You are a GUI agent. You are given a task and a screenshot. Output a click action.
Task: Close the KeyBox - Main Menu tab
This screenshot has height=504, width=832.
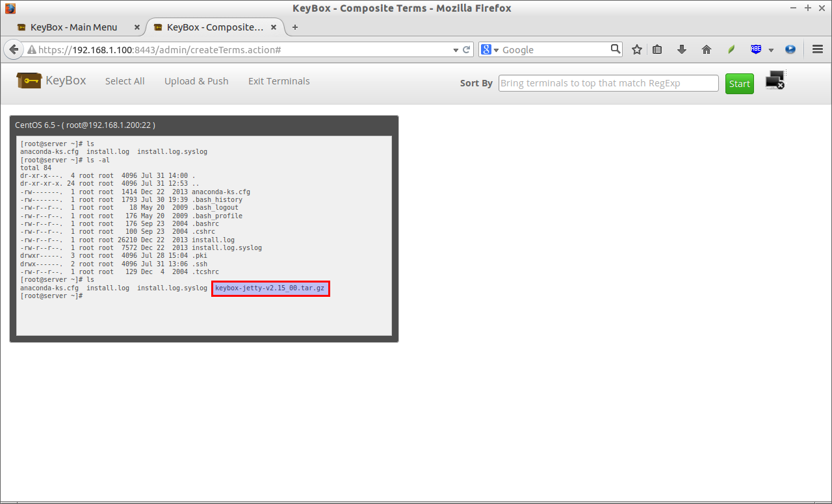tap(136, 27)
